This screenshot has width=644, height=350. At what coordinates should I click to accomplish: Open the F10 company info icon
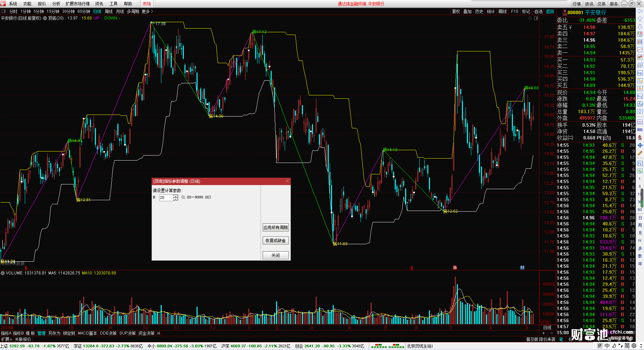640,73
